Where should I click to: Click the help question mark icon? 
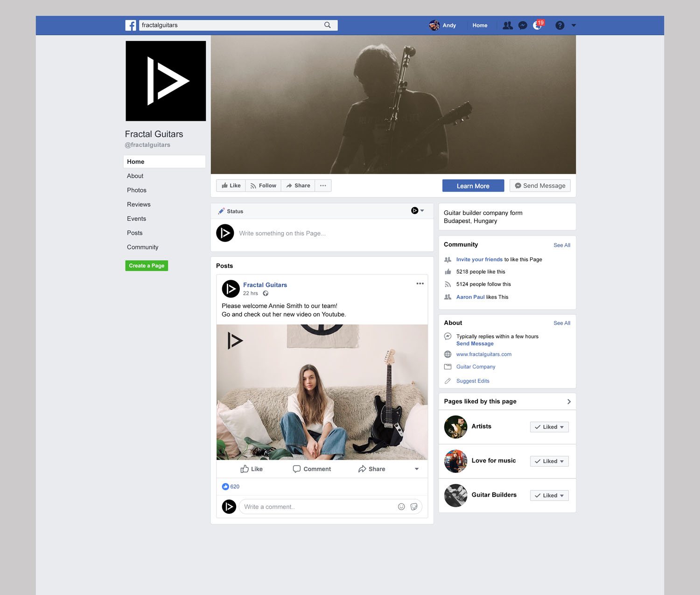560,26
